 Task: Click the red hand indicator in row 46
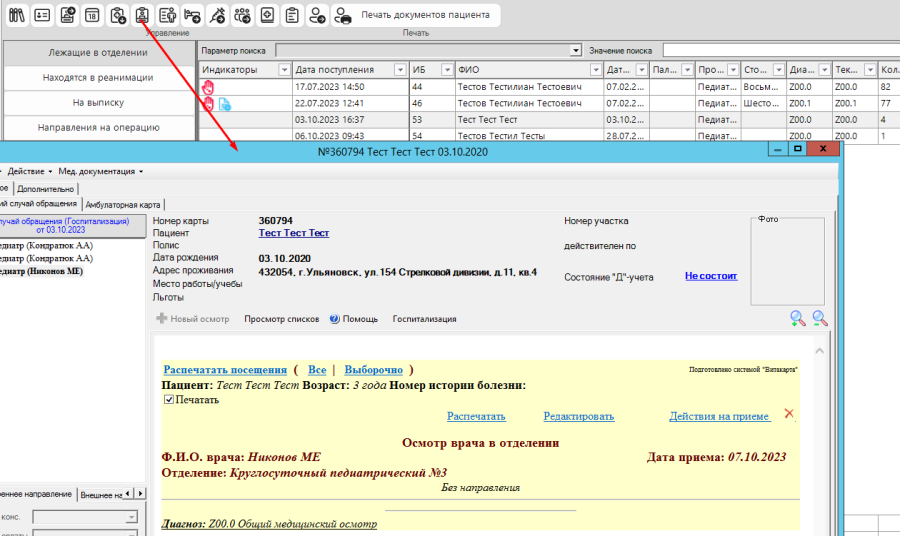(208, 104)
